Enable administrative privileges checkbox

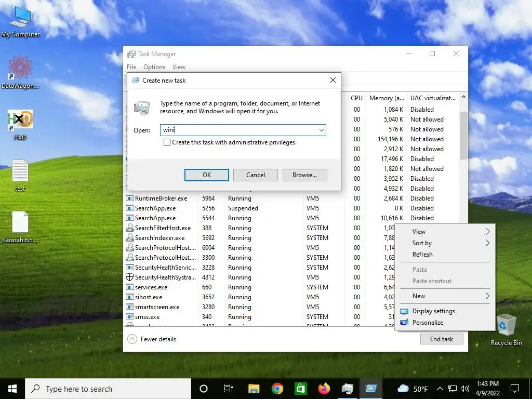click(x=167, y=142)
